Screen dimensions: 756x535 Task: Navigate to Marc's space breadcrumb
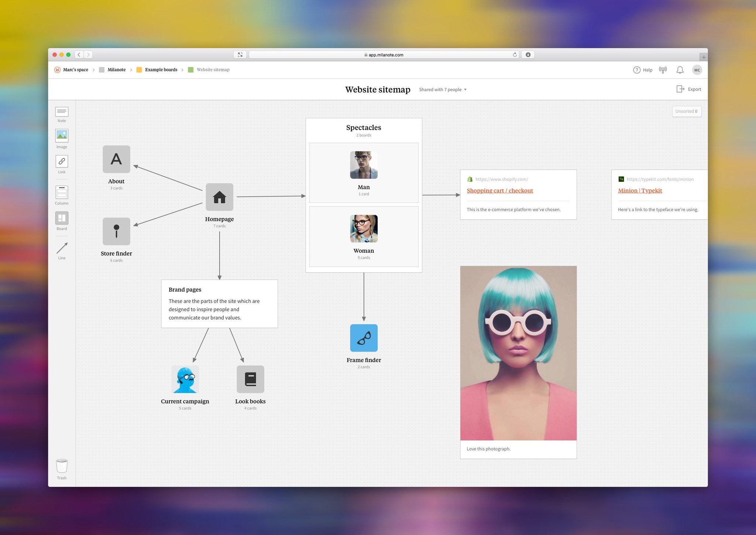pos(75,69)
